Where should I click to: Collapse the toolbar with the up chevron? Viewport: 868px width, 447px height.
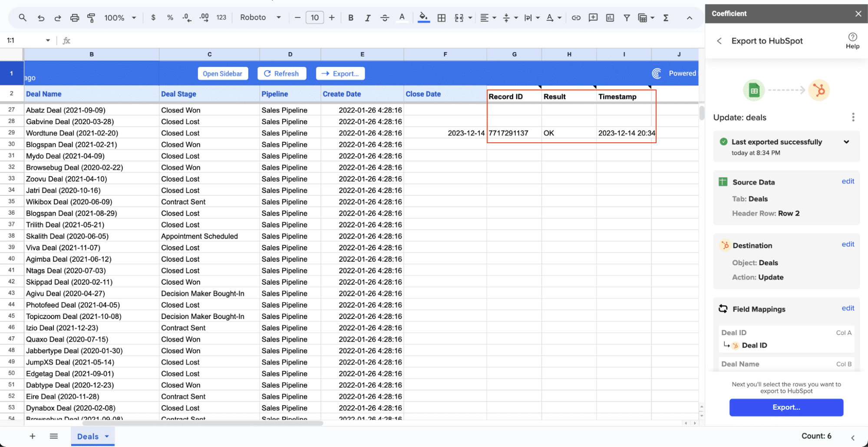(689, 18)
